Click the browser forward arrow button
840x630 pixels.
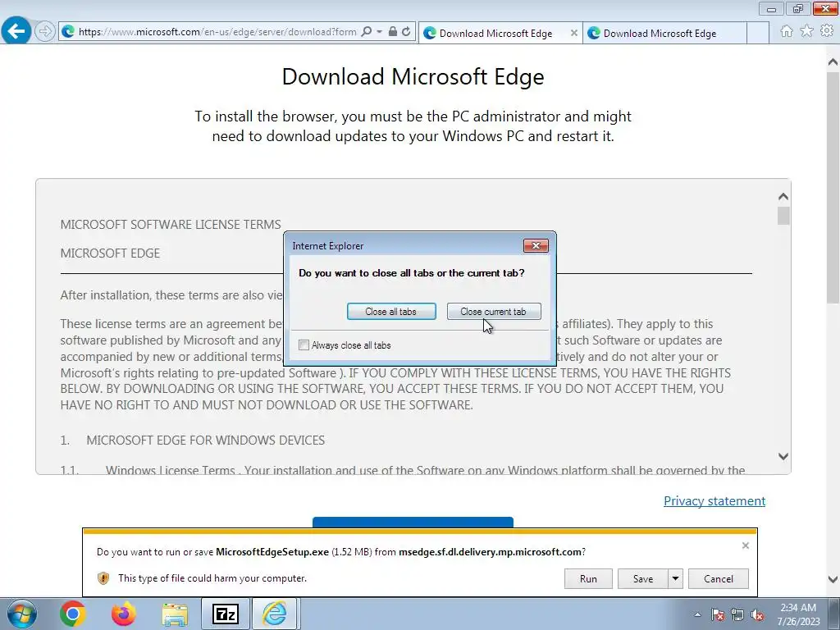pos(45,32)
